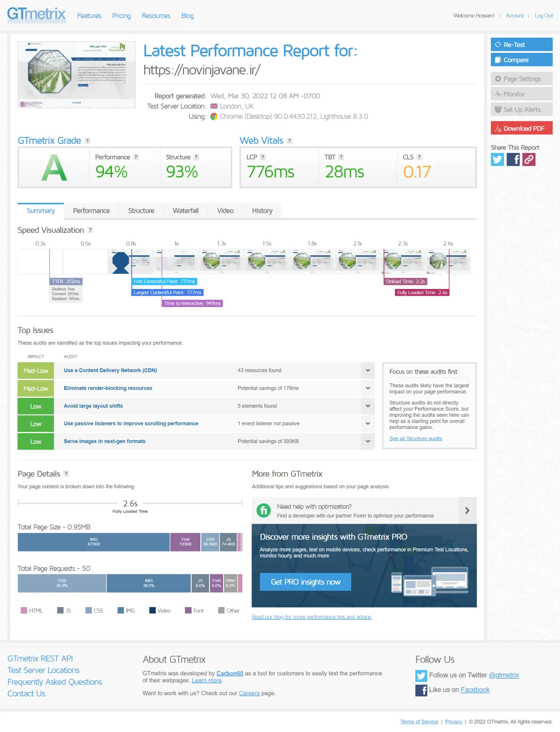Screen dimensions: 560x732
Task: Click Get PRO insights now
Action: [x=306, y=582]
